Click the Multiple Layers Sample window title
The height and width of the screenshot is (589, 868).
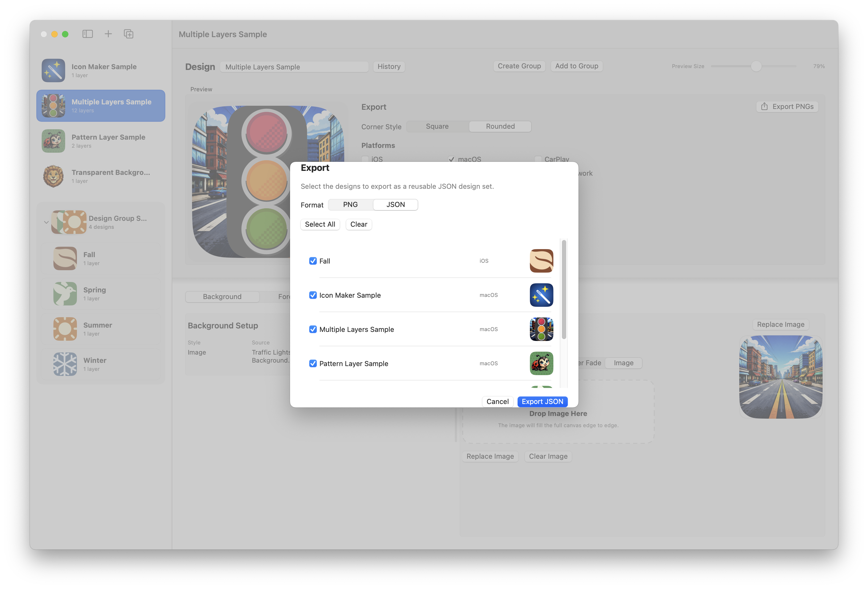[x=222, y=34]
